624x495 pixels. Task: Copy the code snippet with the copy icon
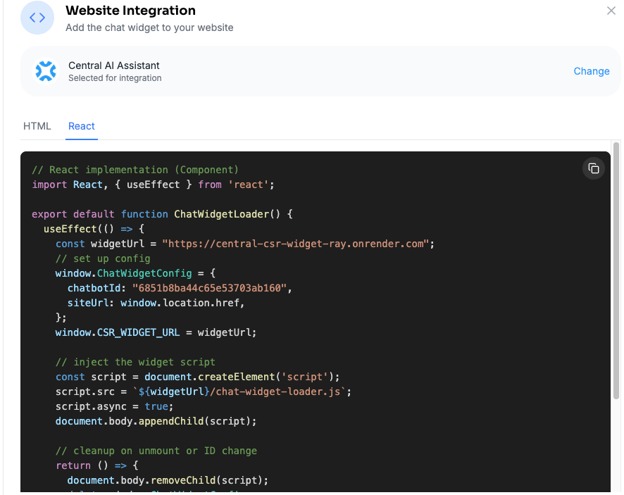tap(593, 168)
